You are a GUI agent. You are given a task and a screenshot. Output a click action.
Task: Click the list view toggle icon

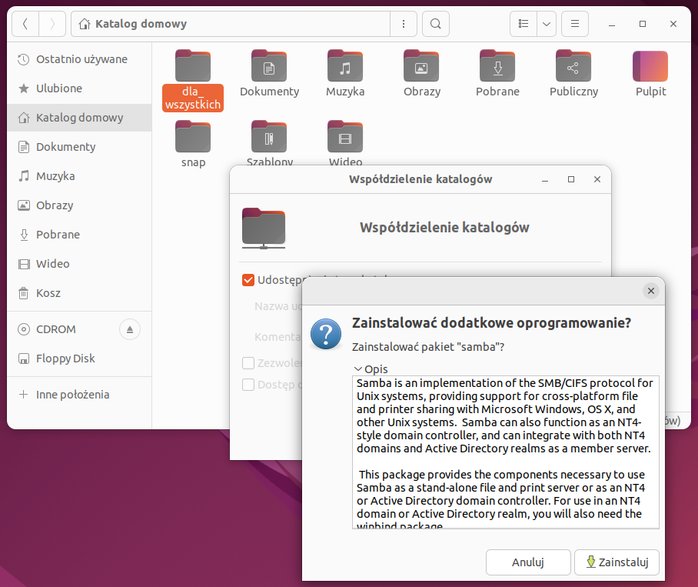click(x=524, y=24)
